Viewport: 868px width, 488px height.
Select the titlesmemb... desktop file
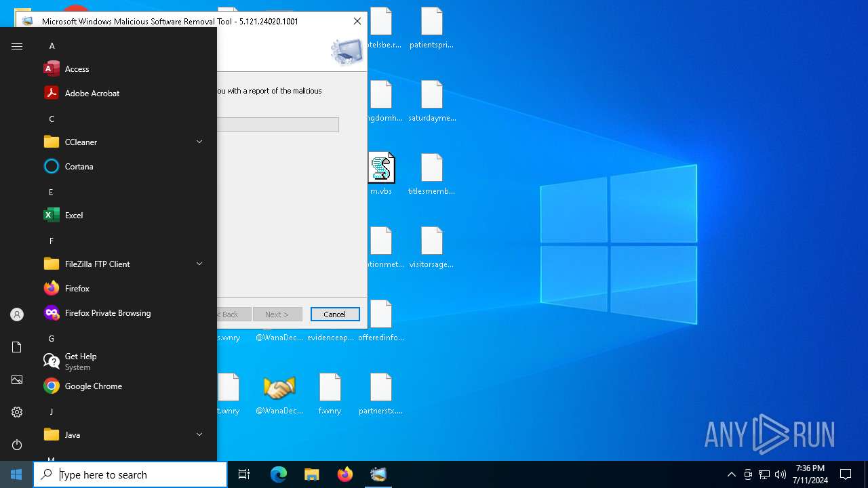tap(431, 175)
